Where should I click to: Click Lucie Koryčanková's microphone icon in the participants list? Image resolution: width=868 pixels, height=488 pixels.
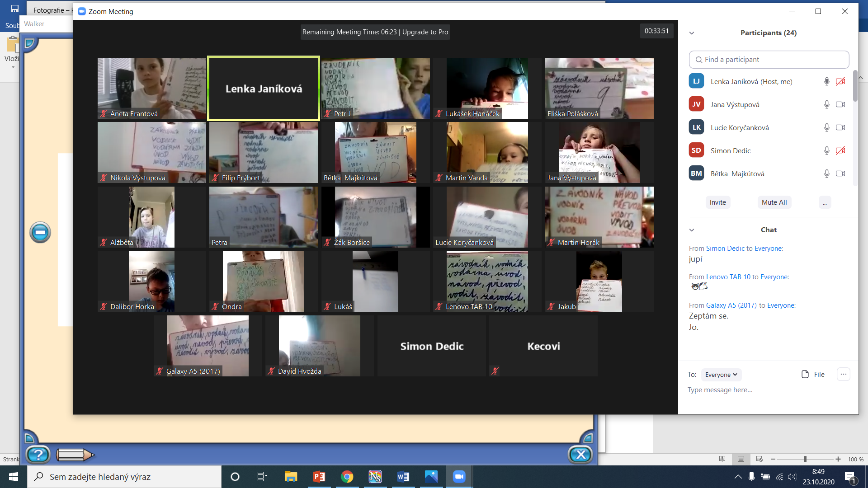click(x=826, y=127)
